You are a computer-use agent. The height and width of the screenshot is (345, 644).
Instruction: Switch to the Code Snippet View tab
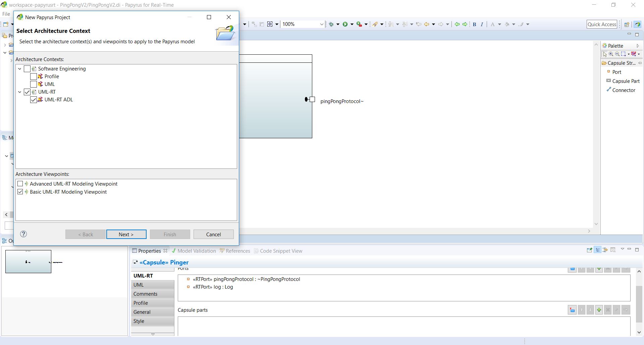[x=278, y=251]
